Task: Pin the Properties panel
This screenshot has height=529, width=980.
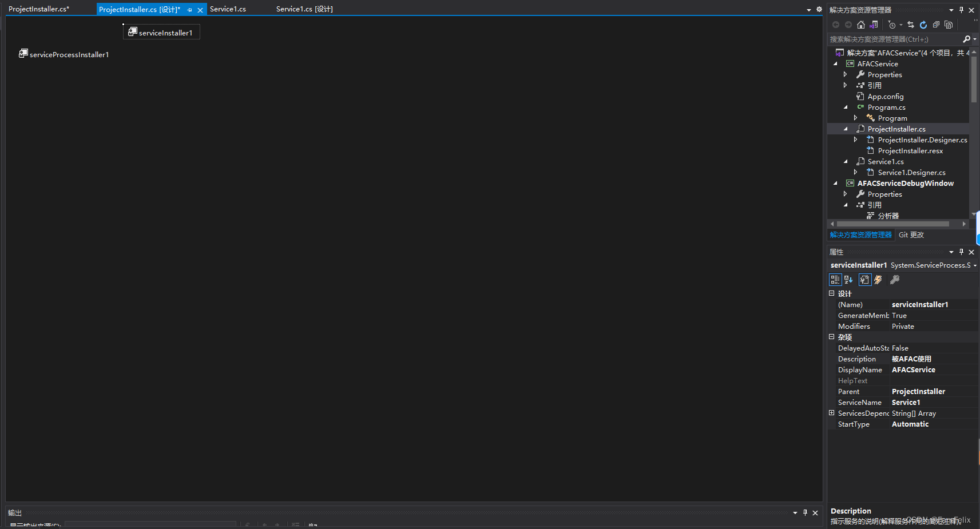Action: 961,252
